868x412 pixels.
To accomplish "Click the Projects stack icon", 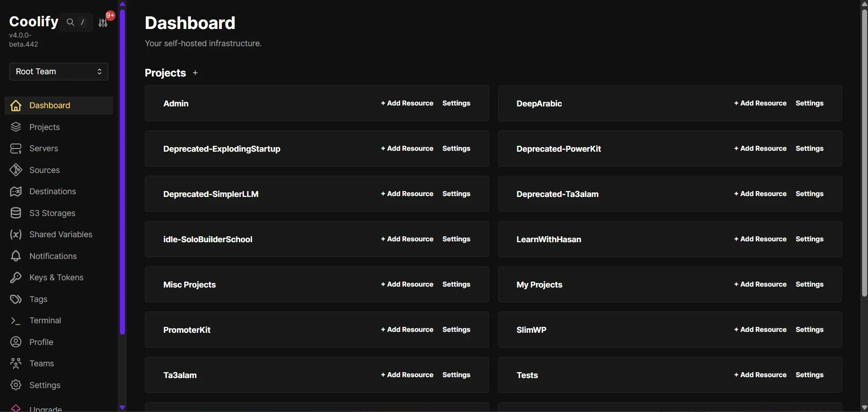I will [16, 127].
